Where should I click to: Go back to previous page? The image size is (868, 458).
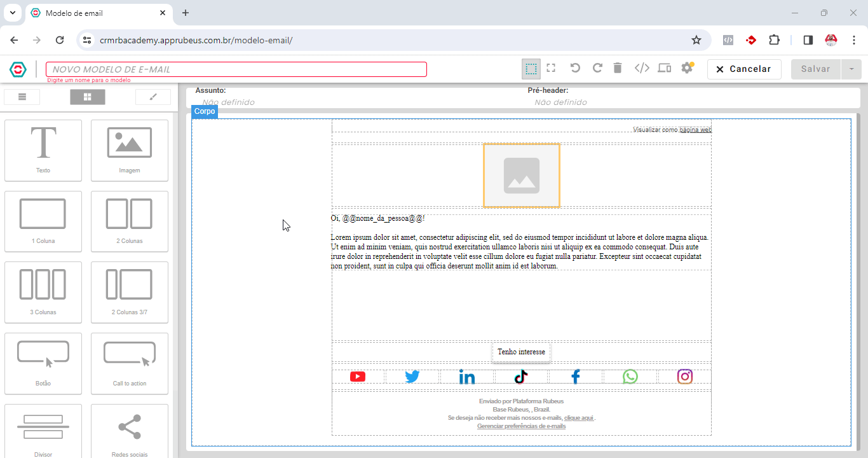pyautogui.click(x=14, y=40)
